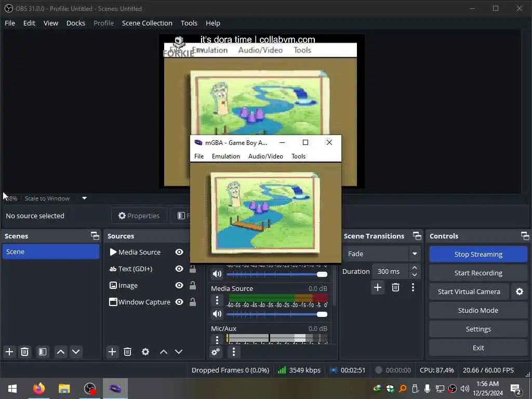Open Firefox from the taskbar
Image resolution: width=532 pixels, height=399 pixels.
tap(38, 389)
